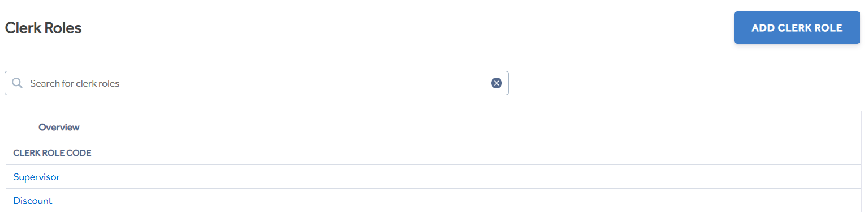The height and width of the screenshot is (212, 868).
Task: Click the ADD CLERK ROLE button
Action: (x=797, y=28)
